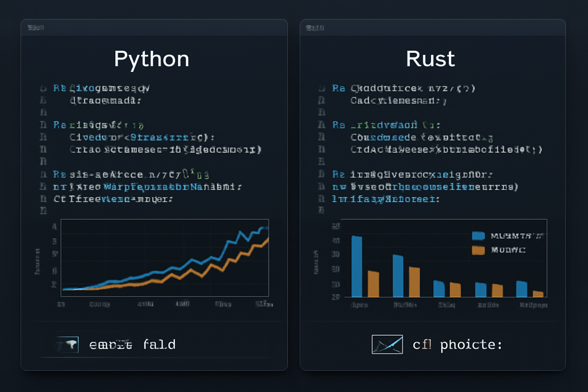Click the blue legend swatch in the Rust chart
Screen dimensions: 588x392
[478, 236]
